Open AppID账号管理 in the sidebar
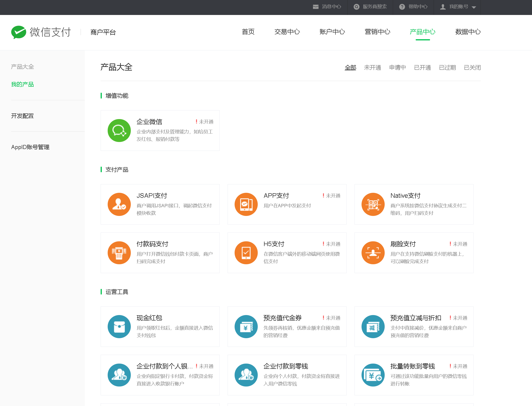532x406 pixels. point(30,147)
